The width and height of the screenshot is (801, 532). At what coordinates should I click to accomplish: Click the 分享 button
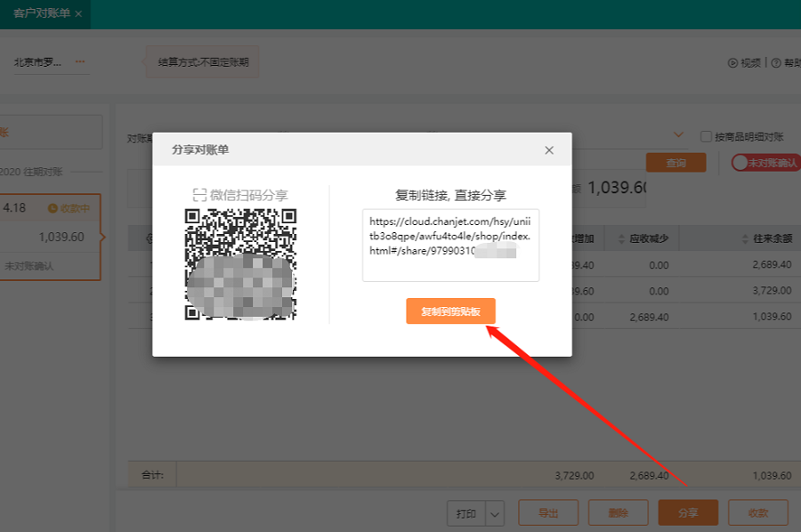[x=688, y=512]
